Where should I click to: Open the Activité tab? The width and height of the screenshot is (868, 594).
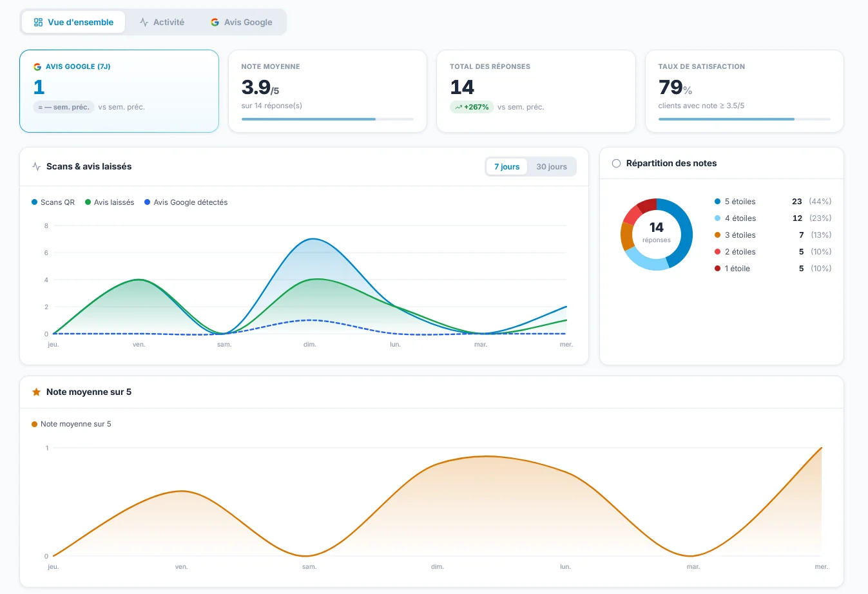[162, 22]
